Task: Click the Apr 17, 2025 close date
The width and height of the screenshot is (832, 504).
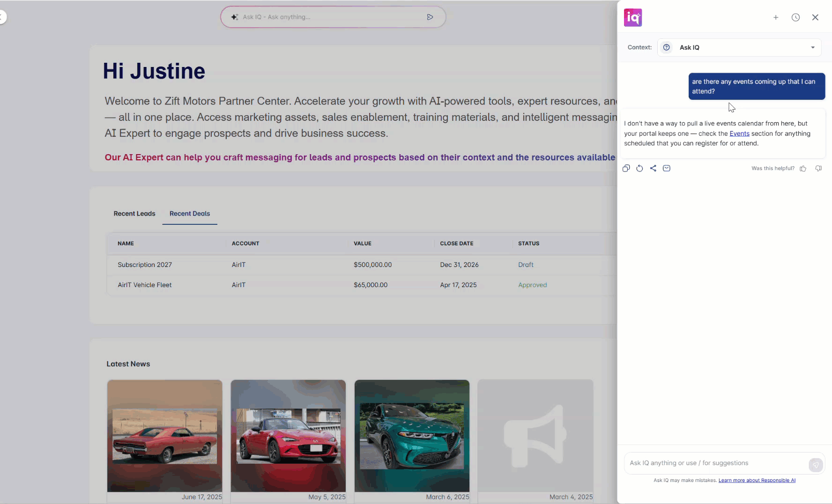Action: pyautogui.click(x=458, y=285)
